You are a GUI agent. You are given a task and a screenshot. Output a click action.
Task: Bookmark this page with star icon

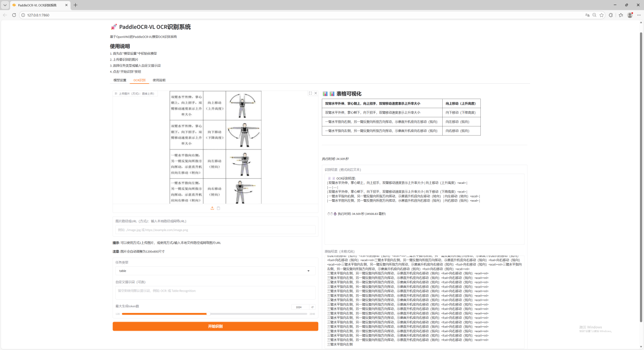pos(601,15)
